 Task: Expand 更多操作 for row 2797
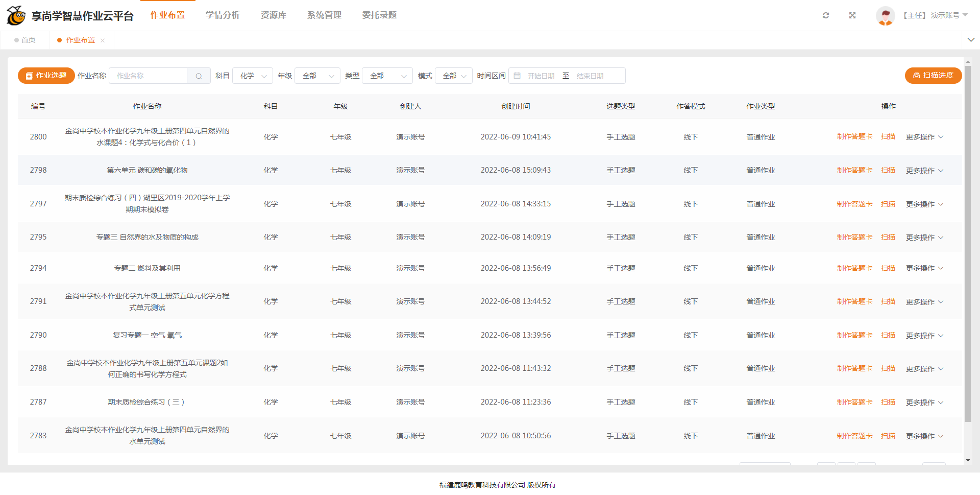(x=924, y=204)
